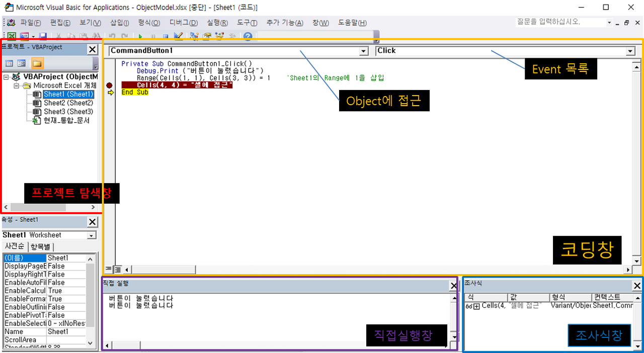644x353 pixels.
Task: Open the help search box dropdown arrow
Action: (x=609, y=23)
